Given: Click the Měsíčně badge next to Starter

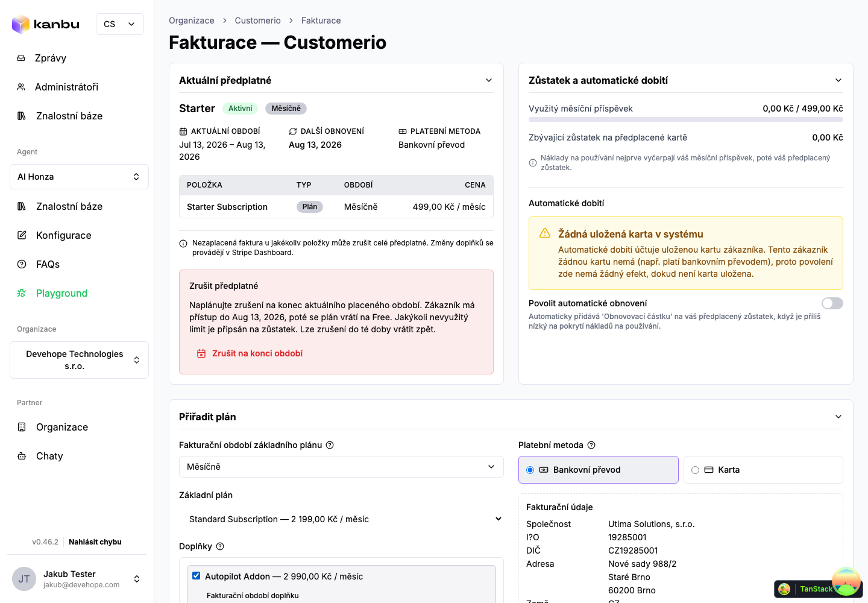Looking at the screenshot, I should tap(286, 109).
